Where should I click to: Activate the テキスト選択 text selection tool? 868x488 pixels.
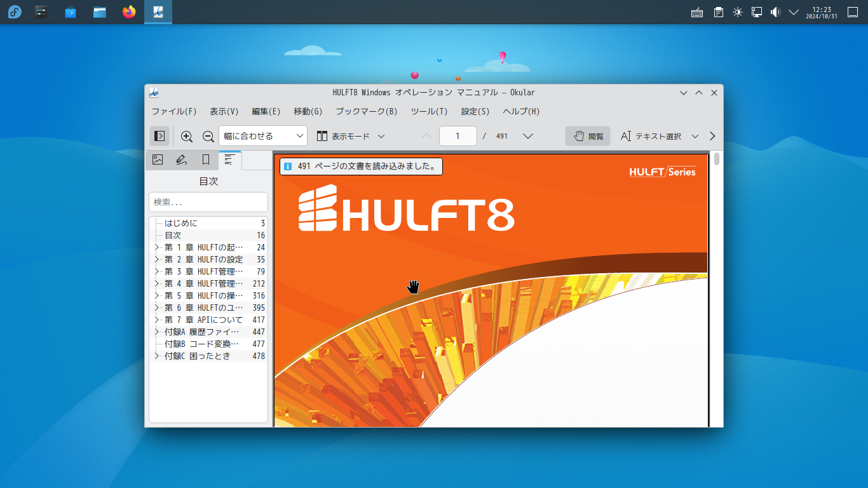[x=651, y=136]
